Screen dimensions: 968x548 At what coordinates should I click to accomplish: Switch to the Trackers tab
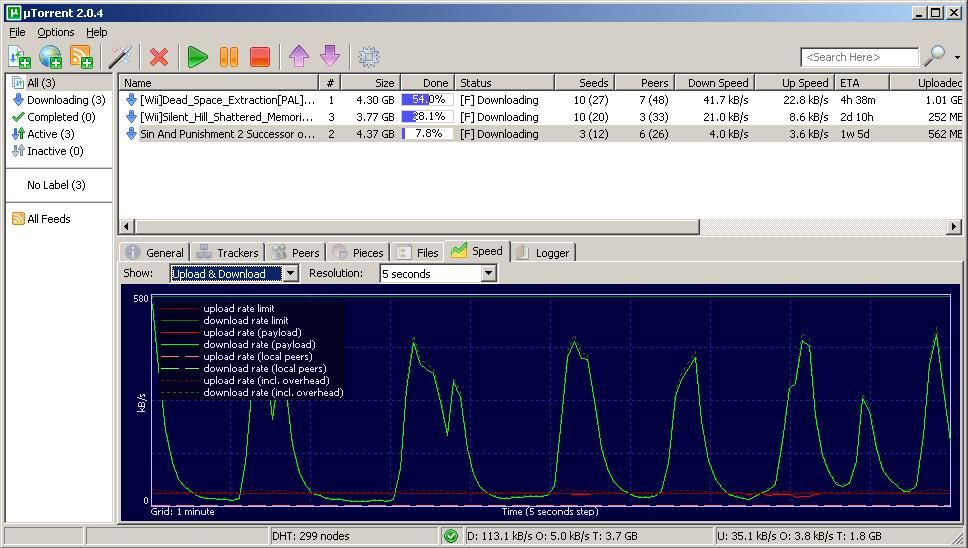[x=228, y=252]
